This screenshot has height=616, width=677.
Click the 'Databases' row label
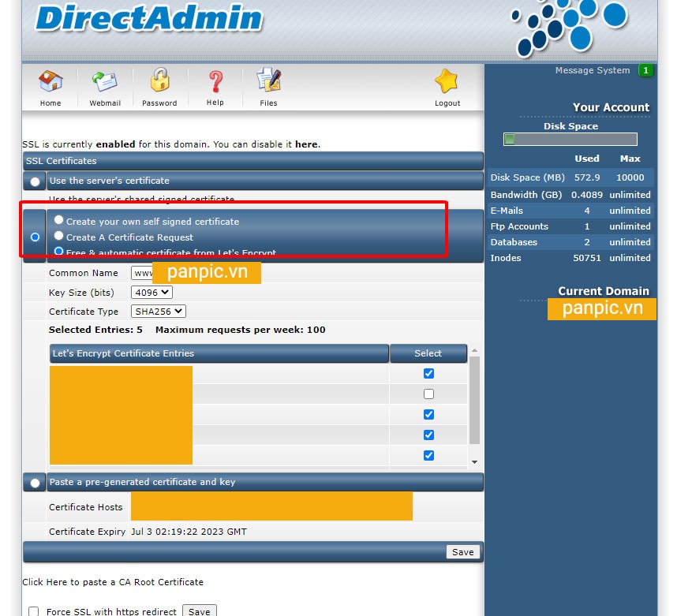pyautogui.click(x=514, y=242)
